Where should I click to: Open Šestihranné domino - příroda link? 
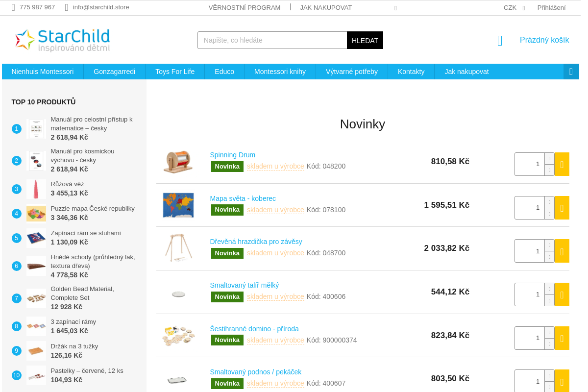click(x=254, y=329)
